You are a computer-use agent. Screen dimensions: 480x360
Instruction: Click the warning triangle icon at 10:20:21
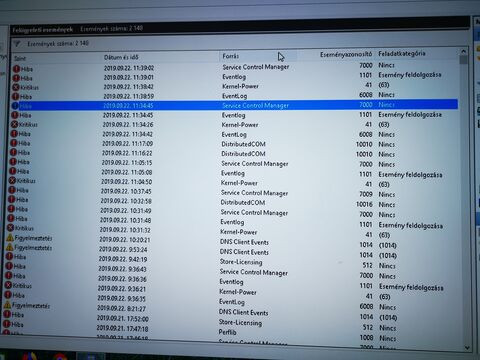click(10, 238)
